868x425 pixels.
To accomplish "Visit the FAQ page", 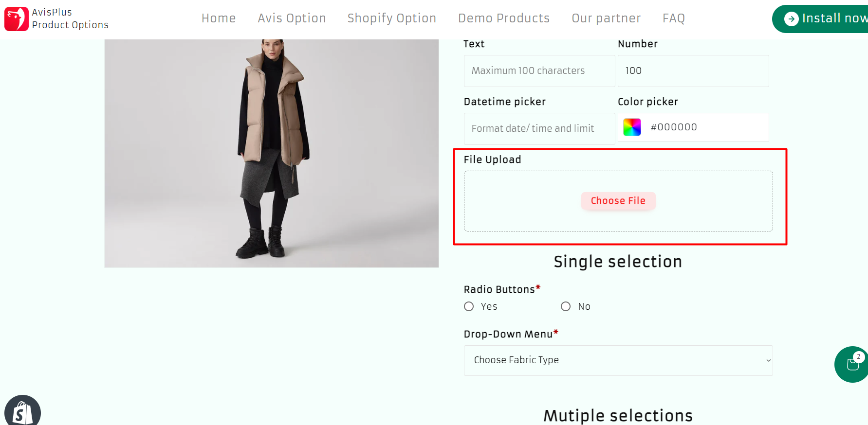I will (673, 18).
